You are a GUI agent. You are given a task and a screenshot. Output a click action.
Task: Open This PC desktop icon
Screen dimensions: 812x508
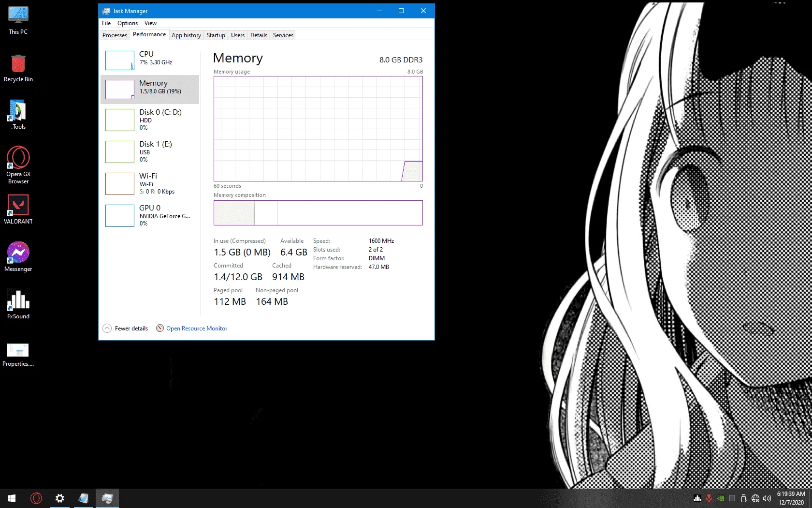(x=18, y=20)
